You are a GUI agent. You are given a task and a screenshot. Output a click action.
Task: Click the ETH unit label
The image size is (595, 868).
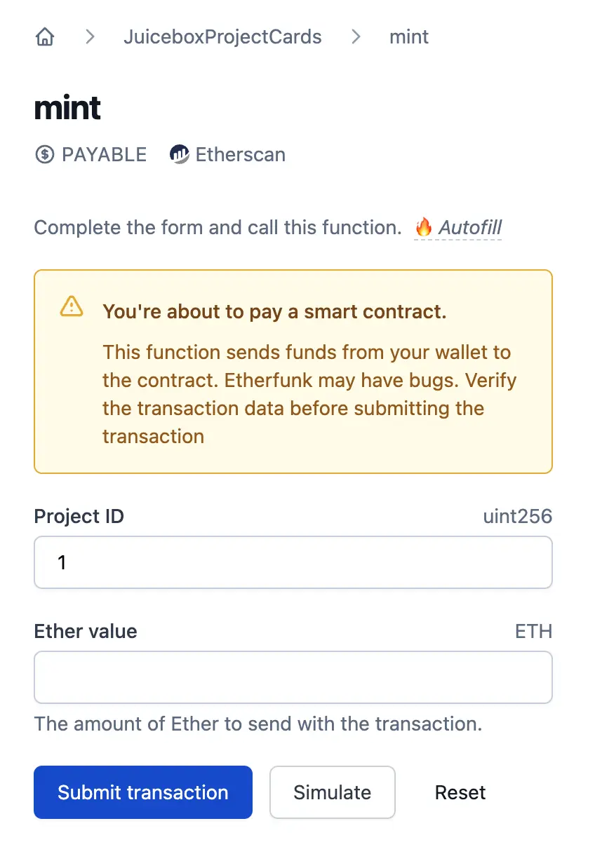533,632
